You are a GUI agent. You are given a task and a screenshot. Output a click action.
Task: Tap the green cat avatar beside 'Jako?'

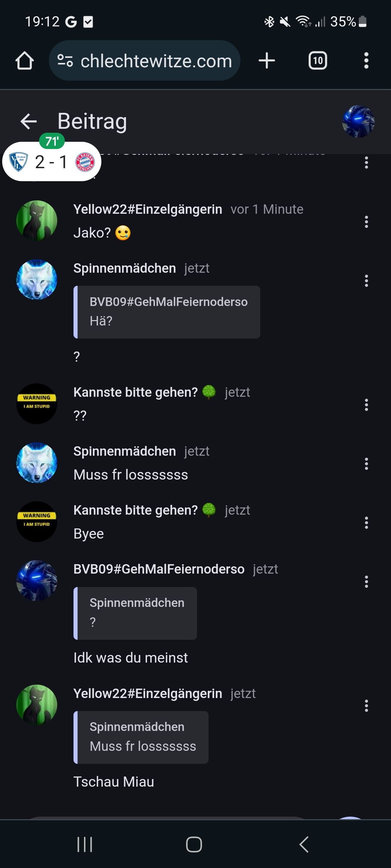[x=37, y=221]
